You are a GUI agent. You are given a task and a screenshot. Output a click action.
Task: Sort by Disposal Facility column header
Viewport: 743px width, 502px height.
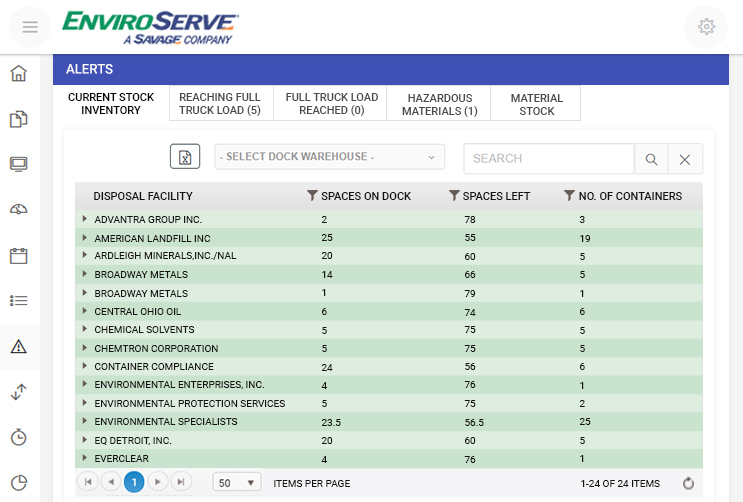(x=143, y=196)
